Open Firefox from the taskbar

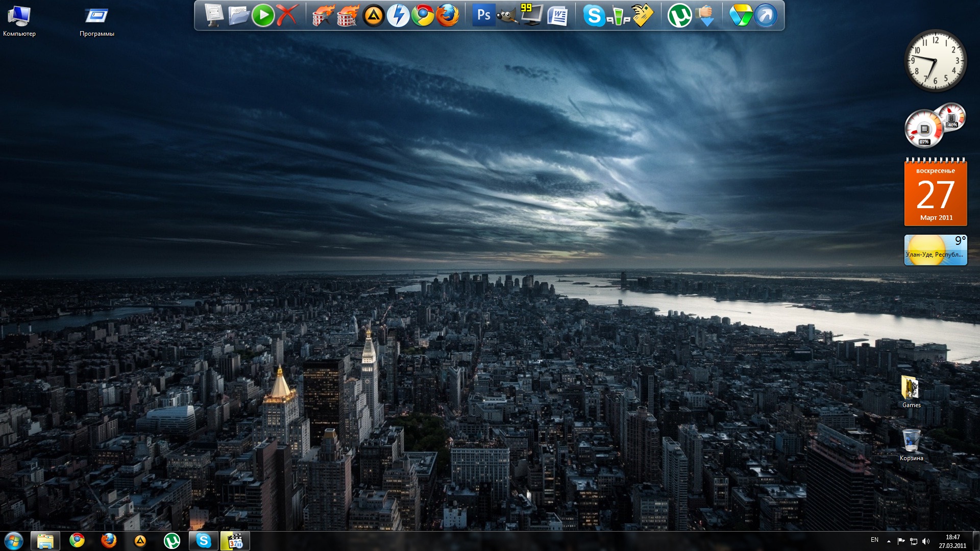[109, 541]
